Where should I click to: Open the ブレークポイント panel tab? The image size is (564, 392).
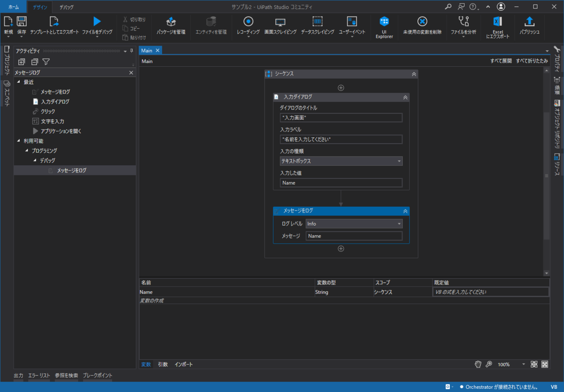(98, 376)
